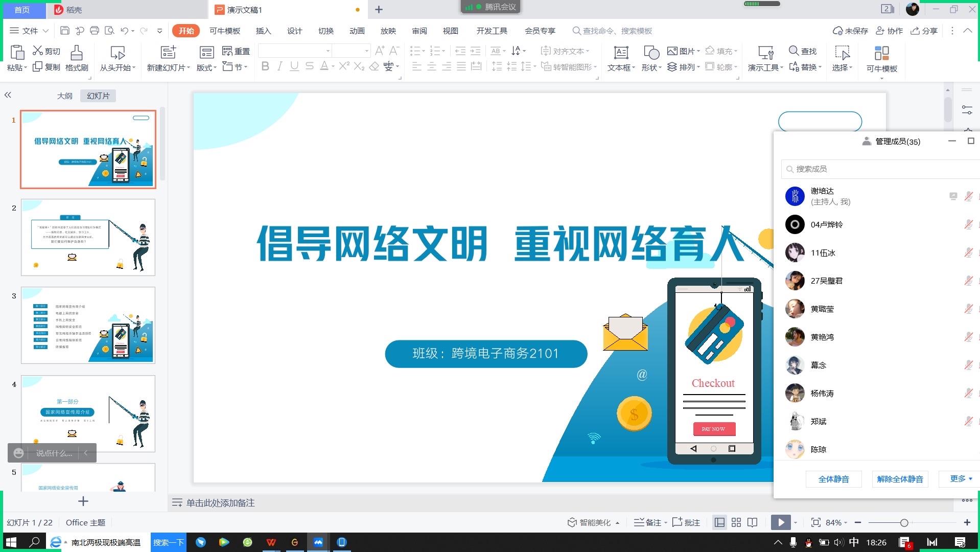
Task: Click the 解除全体静音 button
Action: [x=900, y=479]
